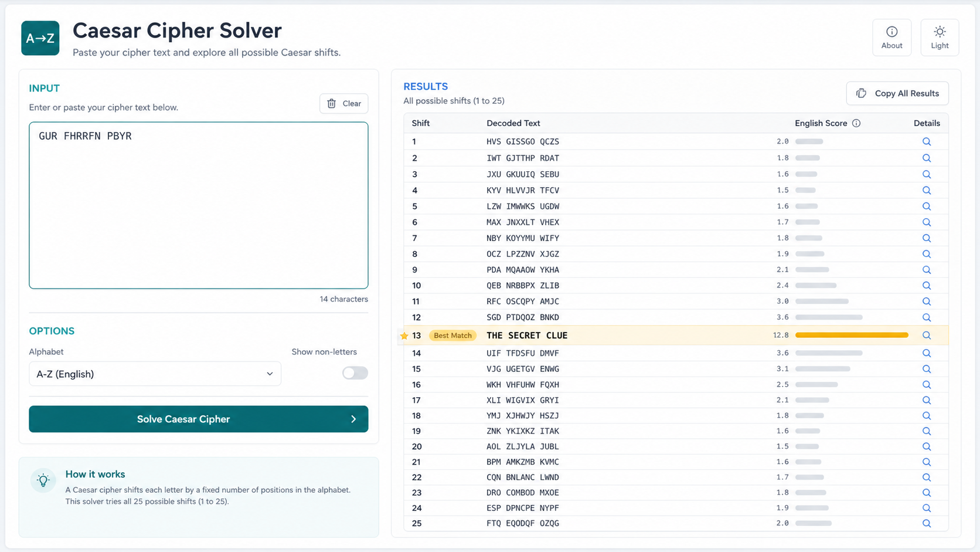Click the A→Z app logo
This screenshot has height=552, width=980.
pos(40,38)
